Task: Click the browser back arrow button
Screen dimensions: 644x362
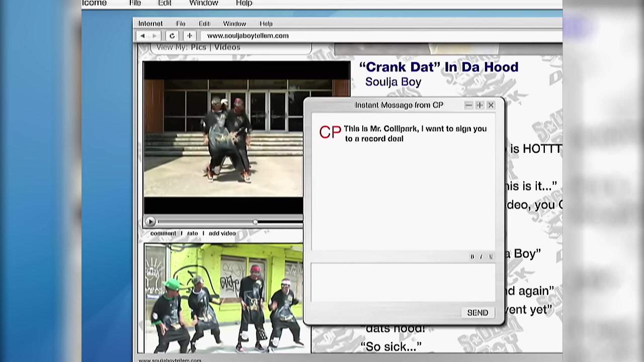Action: coord(143,36)
